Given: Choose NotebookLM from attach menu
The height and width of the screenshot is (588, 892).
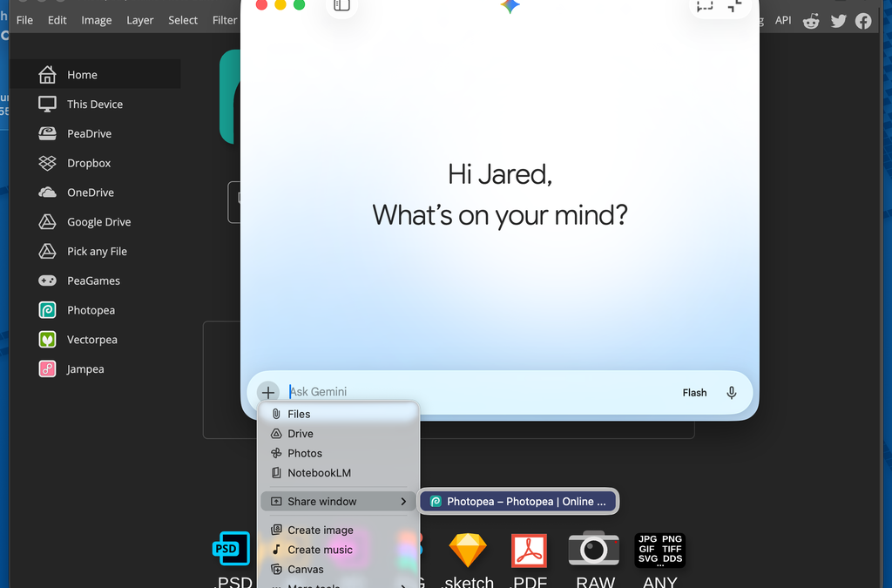Looking at the screenshot, I should [339, 473].
